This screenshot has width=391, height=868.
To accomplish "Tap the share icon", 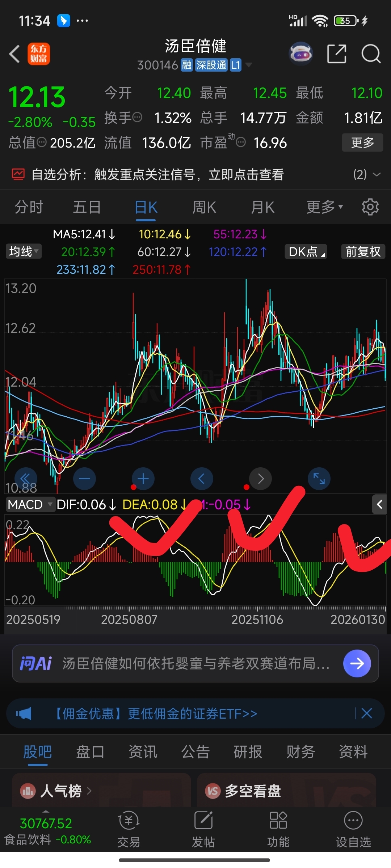I will (337, 54).
